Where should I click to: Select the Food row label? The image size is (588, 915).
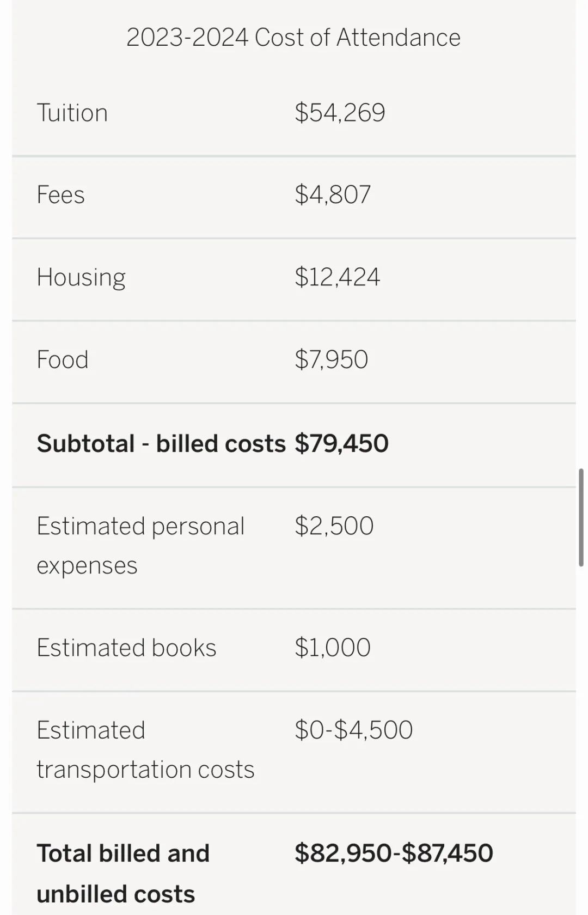click(63, 359)
